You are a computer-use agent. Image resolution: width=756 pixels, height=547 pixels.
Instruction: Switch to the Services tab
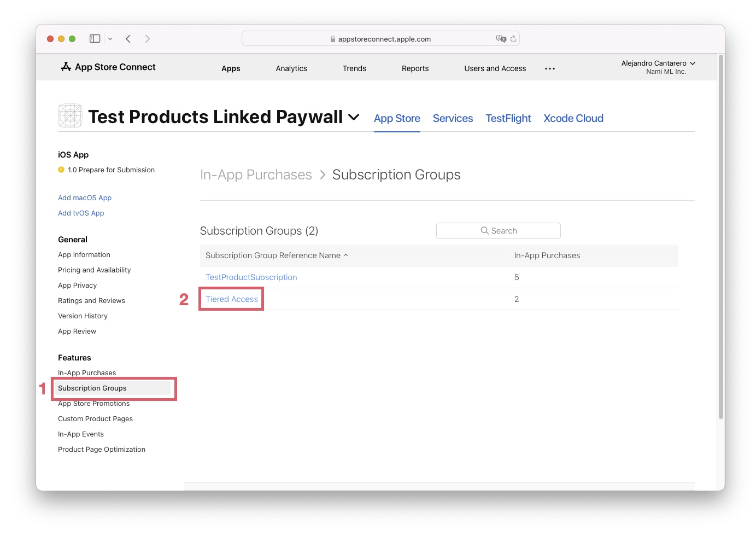point(453,118)
